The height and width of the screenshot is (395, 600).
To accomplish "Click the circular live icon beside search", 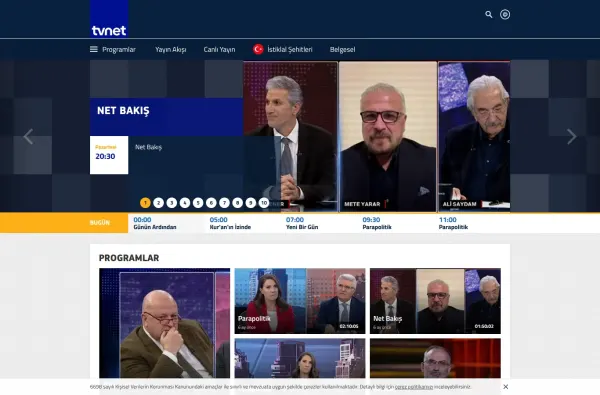I will (505, 15).
